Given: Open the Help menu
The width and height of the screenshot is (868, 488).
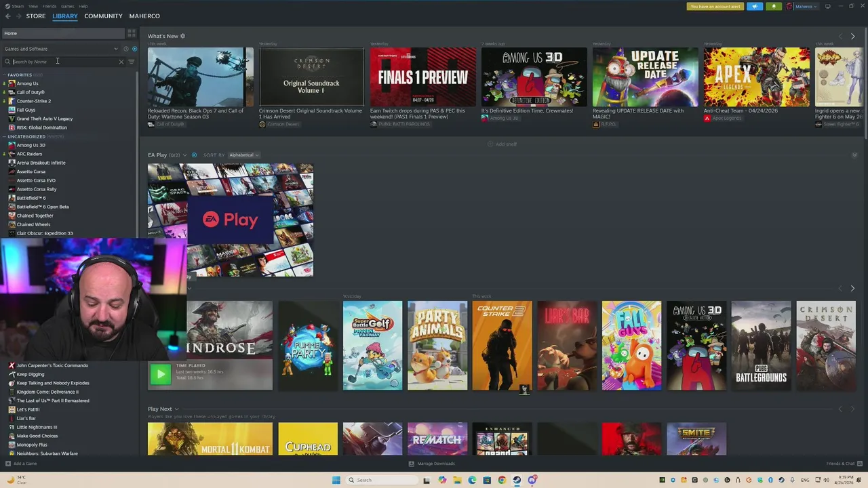Looking at the screenshot, I should [x=83, y=6].
